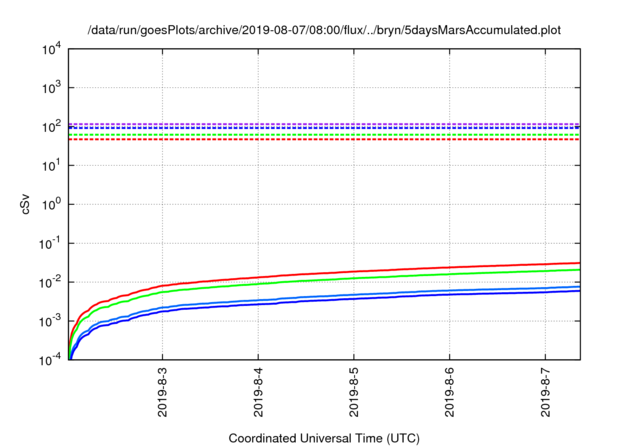Click the 10^-2 y-axis tick label

coord(50,282)
